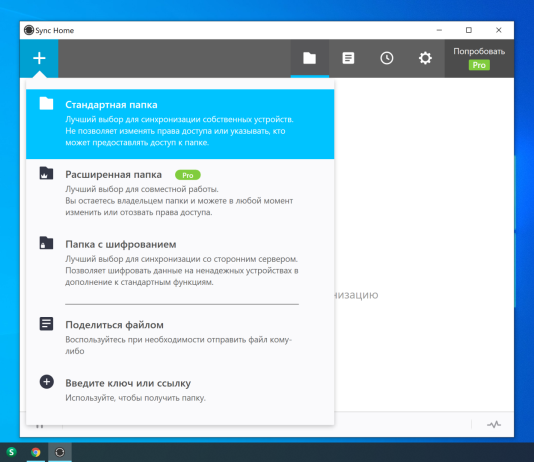Viewport: 534px width, 462px height.
Task: Choose Поделиться файлом option
Action: pos(180,337)
